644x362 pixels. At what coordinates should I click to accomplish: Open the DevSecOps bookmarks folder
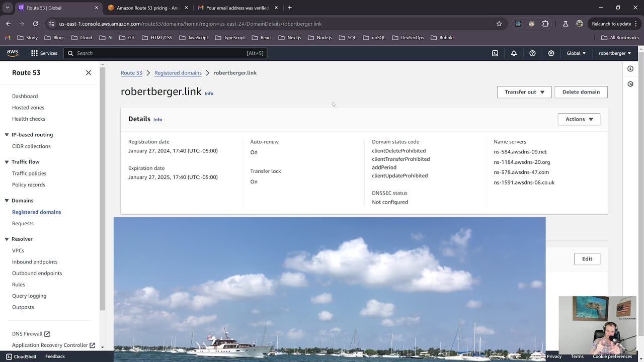(408, 38)
